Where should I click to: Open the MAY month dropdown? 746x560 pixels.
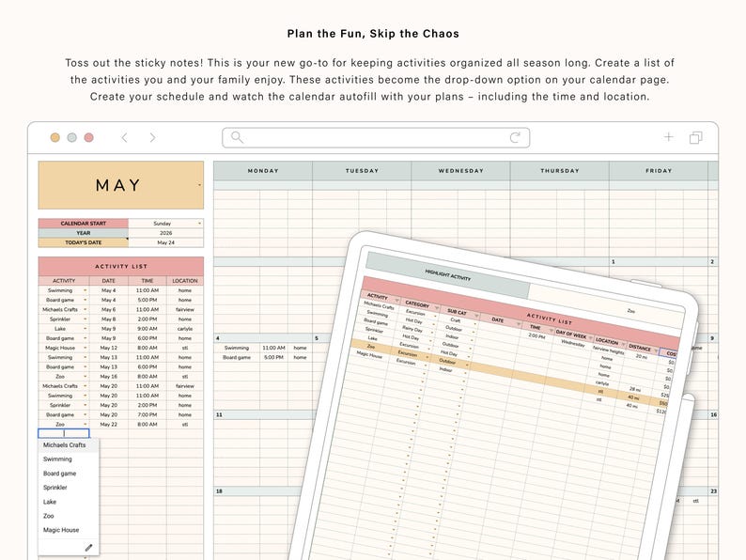(199, 185)
